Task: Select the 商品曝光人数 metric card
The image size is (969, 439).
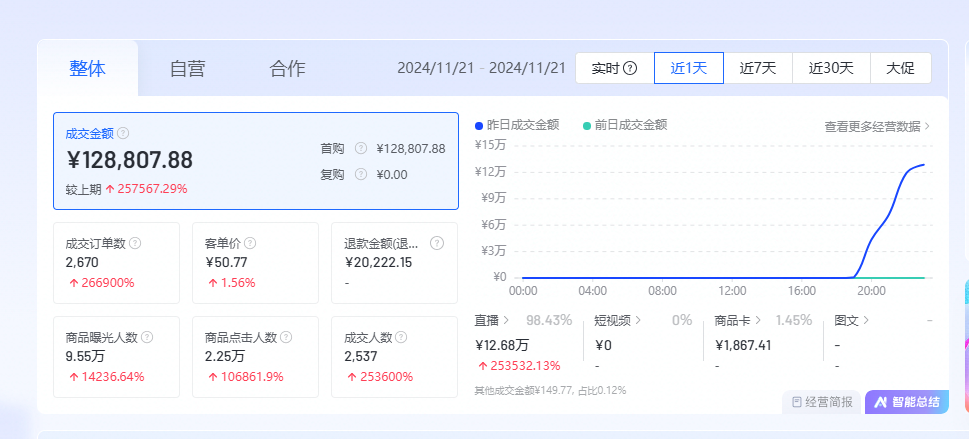Action: click(116, 357)
